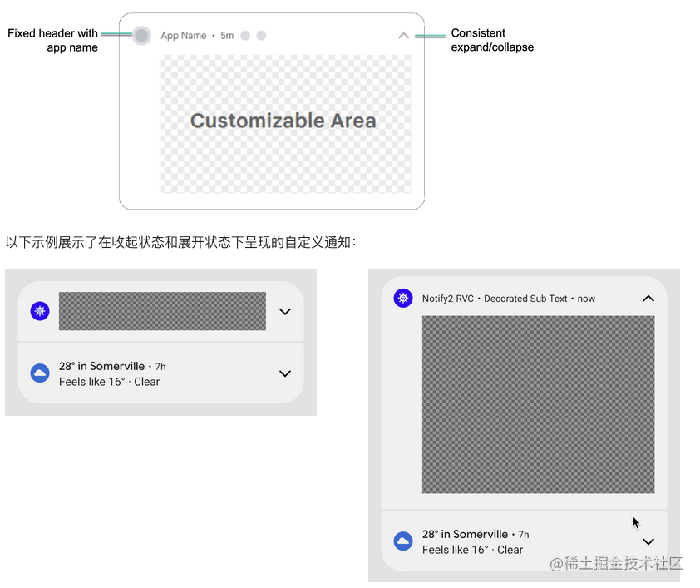Viewport: 700px width, 588px height.
Task: Click the Notify2-RVC app name text
Action: 448,299
